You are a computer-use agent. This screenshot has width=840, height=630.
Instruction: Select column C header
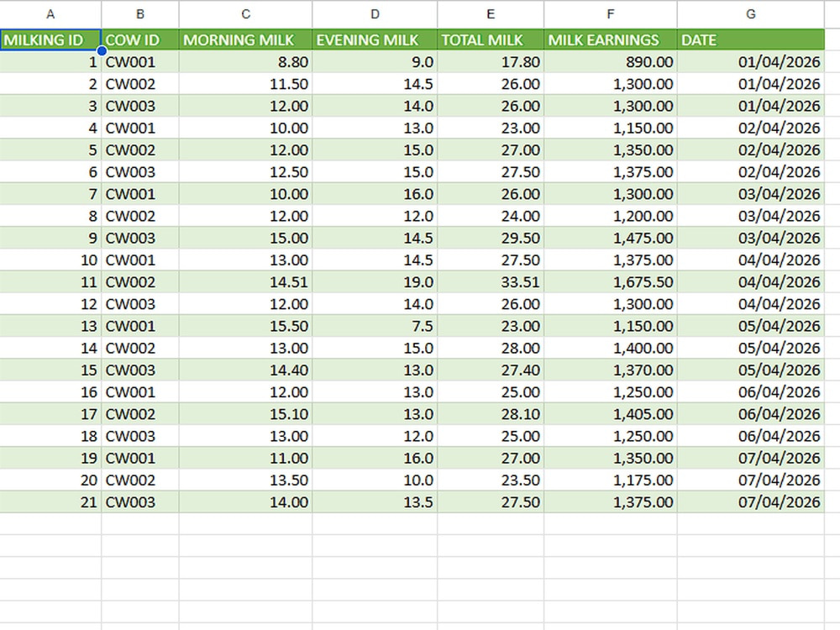(245, 14)
